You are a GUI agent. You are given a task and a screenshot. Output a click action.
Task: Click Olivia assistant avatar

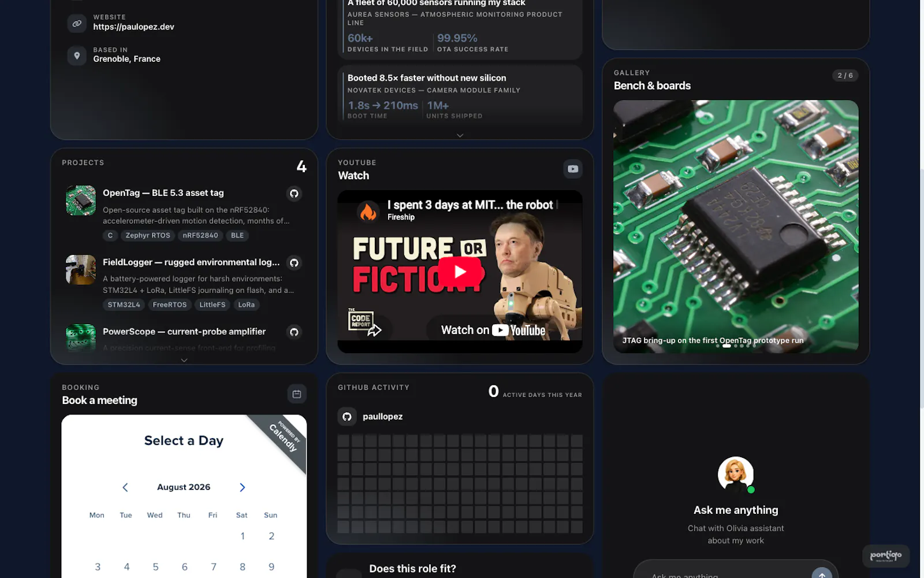pos(736,475)
